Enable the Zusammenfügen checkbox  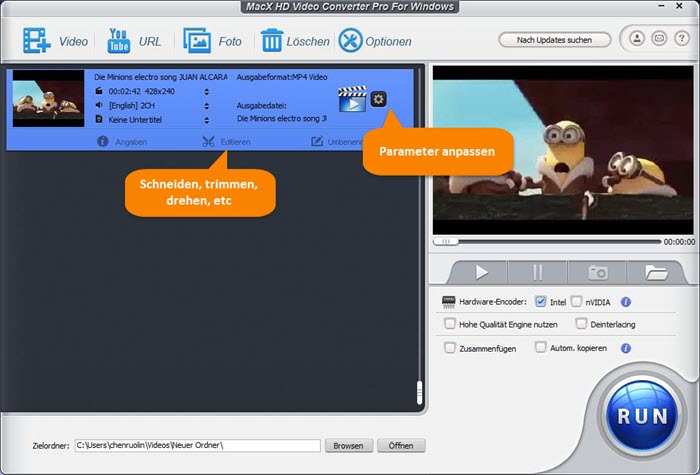[450, 347]
